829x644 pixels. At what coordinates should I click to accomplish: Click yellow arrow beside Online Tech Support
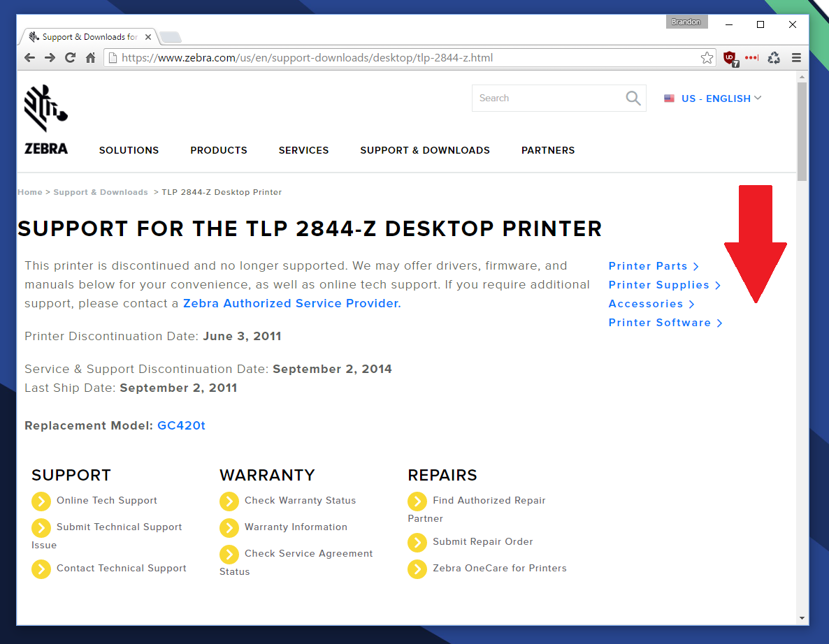point(41,502)
